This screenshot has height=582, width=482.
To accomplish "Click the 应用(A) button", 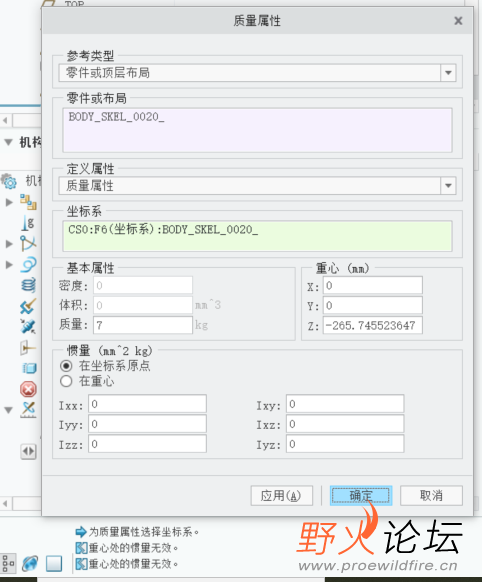I will [x=282, y=496].
